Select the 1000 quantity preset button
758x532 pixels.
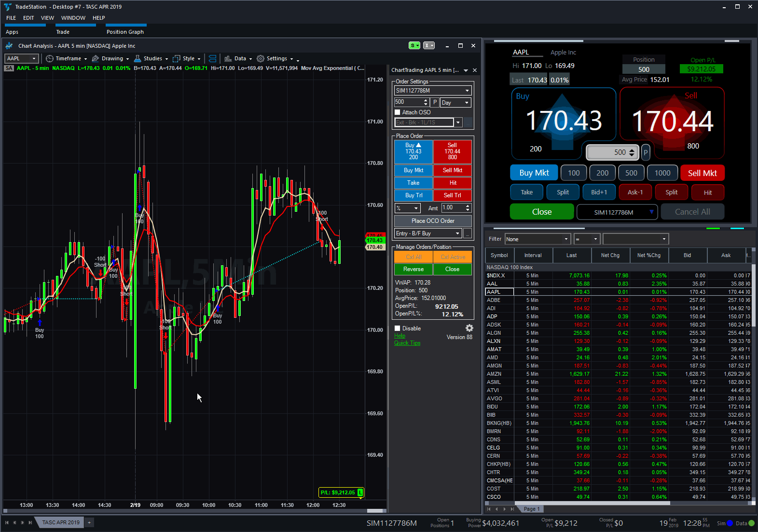tap(662, 173)
